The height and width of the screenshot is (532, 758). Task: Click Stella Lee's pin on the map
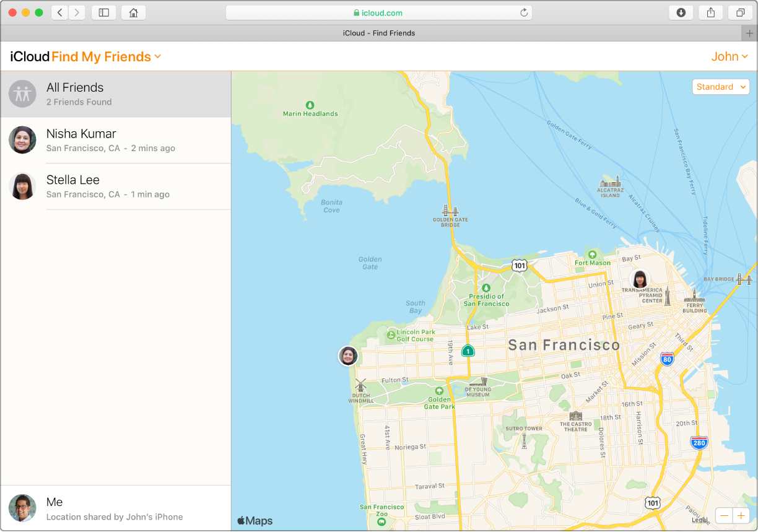point(640,279)
